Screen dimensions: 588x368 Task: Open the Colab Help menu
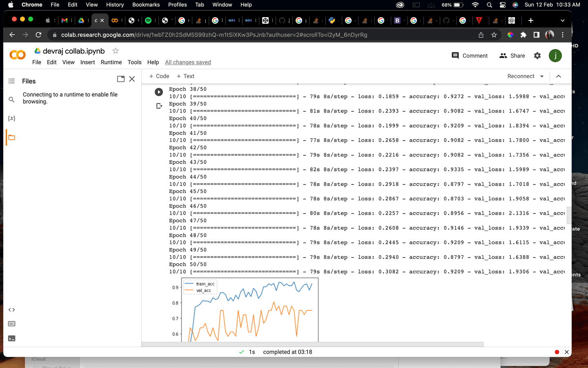pos(153,62)
